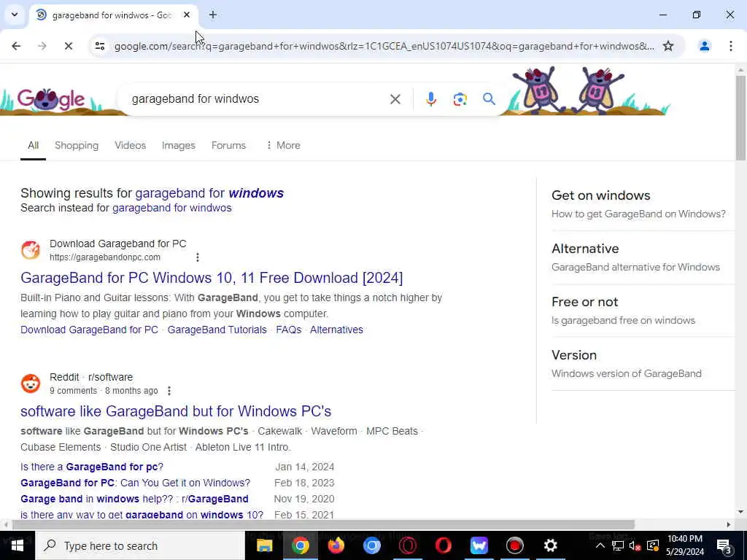The height and width of the screenshot is (560, 747).
Task: Click the vertical page scrollbar
Action: (741, 117)
